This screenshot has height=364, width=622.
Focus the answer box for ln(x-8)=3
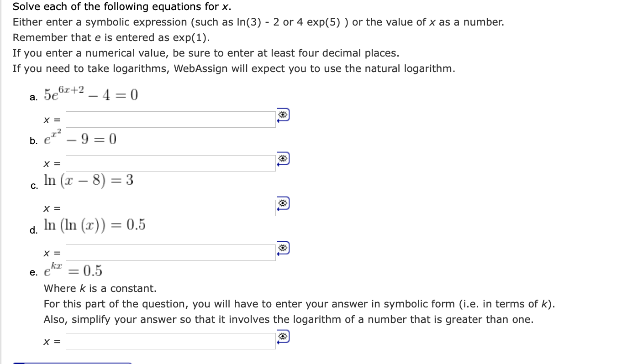tap(171, 207)
